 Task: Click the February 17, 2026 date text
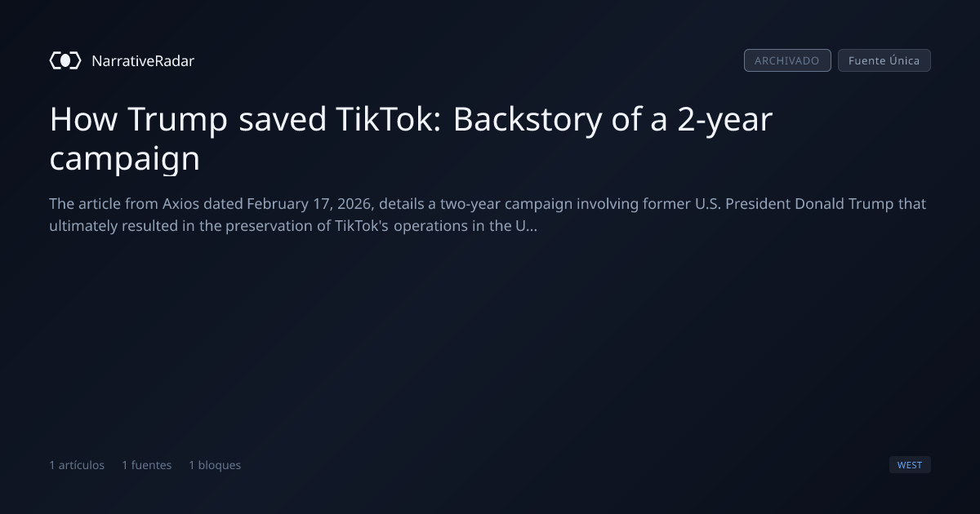point(309,204)
